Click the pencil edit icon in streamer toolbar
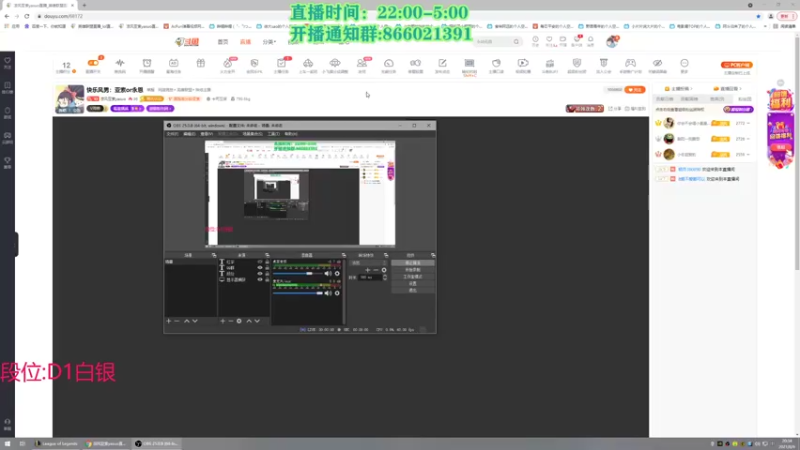Viewport: 800px width, 450px height. point(442,65)
